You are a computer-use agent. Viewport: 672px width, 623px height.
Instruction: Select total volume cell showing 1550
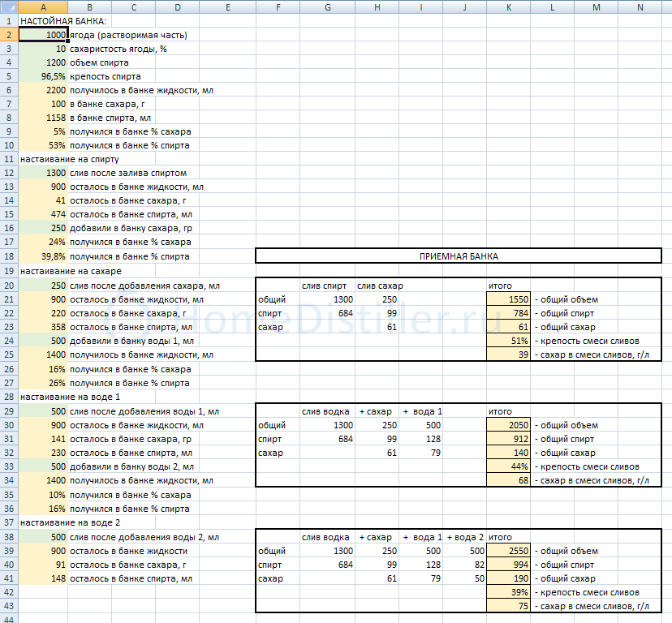pyautogui.click(x=508, y=299)
